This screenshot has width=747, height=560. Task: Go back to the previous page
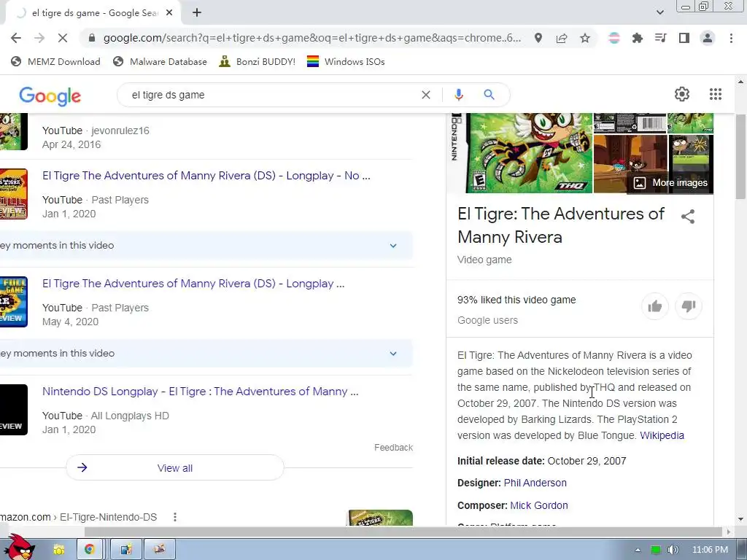click(x=16, y=38)
